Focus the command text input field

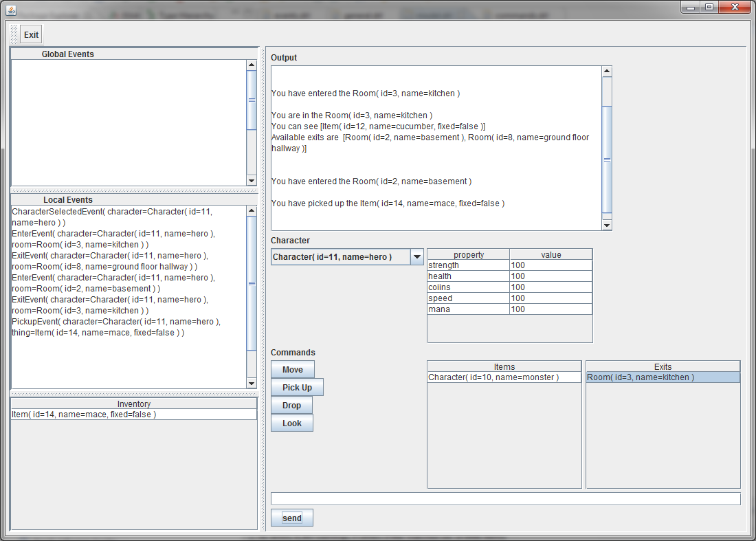(505, 499)
